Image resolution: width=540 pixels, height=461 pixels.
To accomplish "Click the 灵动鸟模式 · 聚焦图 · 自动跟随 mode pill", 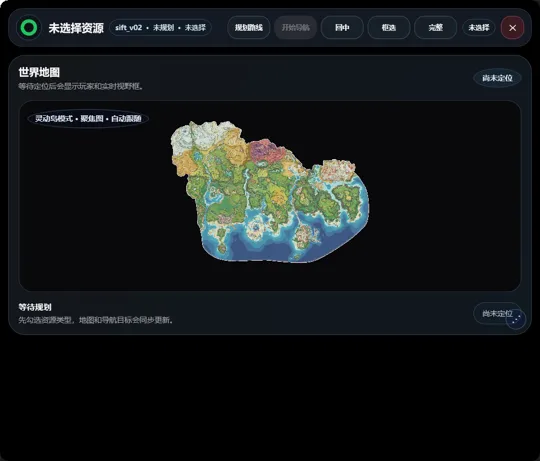I will click(x=88, y=118).
